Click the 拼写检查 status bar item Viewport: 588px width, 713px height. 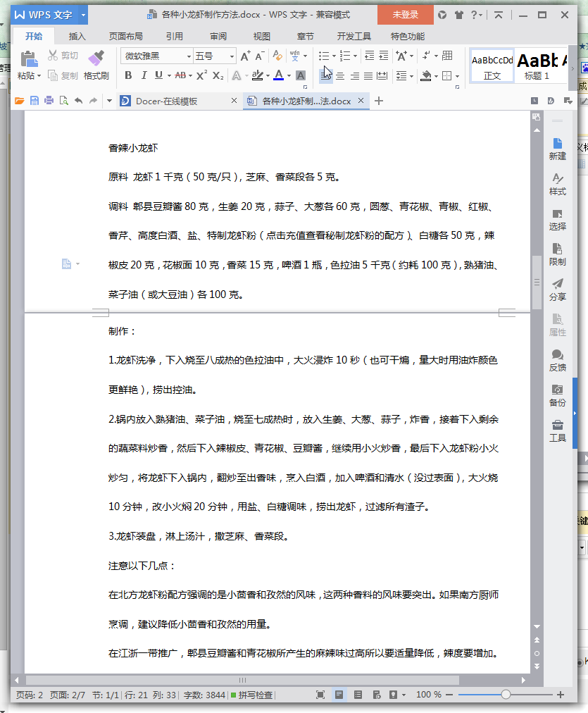click(x=251, y=695)
